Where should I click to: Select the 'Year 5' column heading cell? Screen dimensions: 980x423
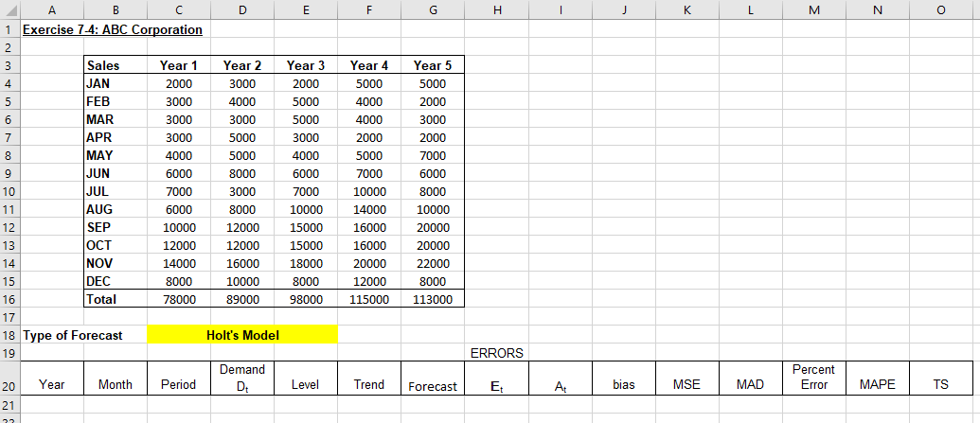433,65
